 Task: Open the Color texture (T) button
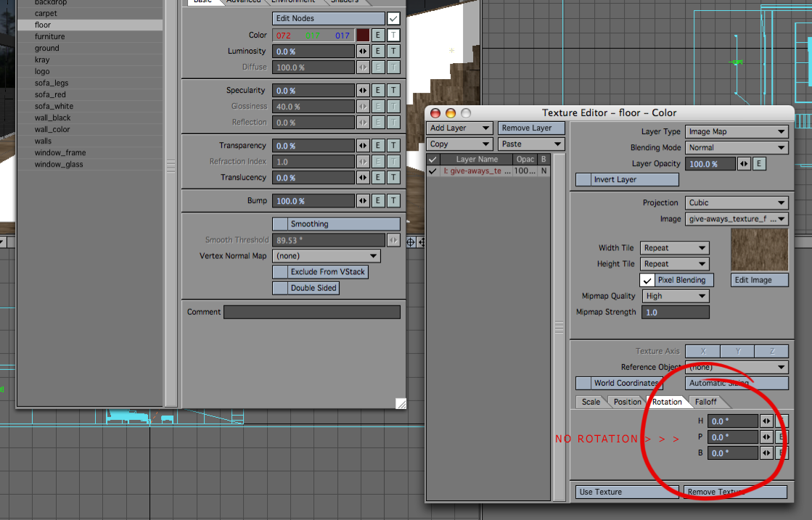click(393, 36)
